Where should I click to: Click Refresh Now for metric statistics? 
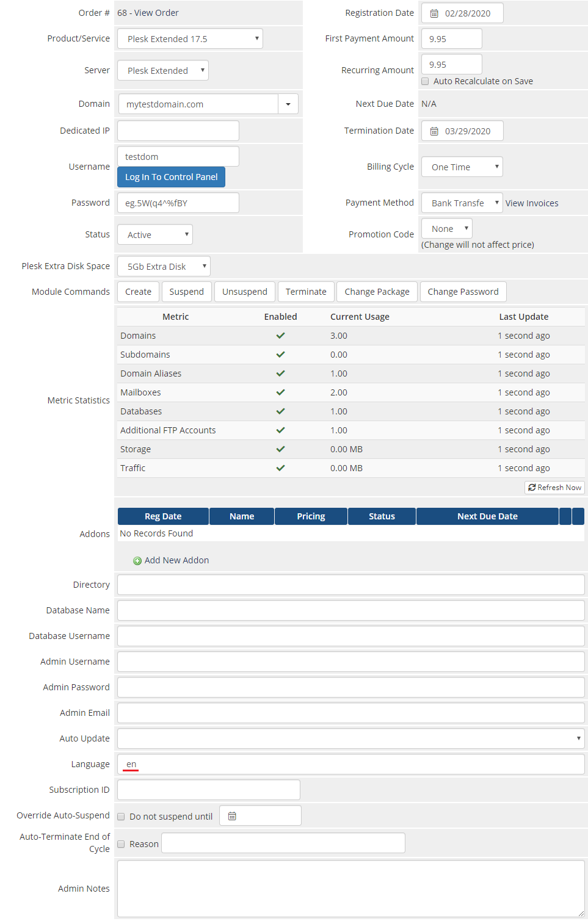[554, 488]
